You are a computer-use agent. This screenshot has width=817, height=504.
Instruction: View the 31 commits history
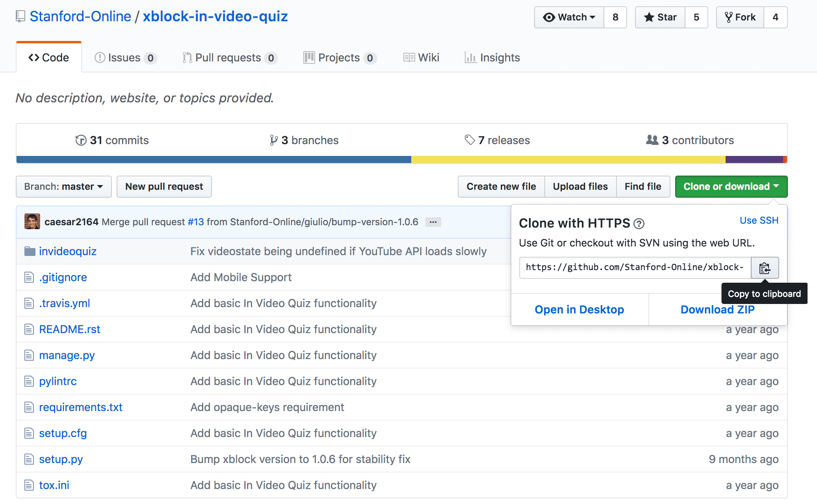(x=112, y=140)
